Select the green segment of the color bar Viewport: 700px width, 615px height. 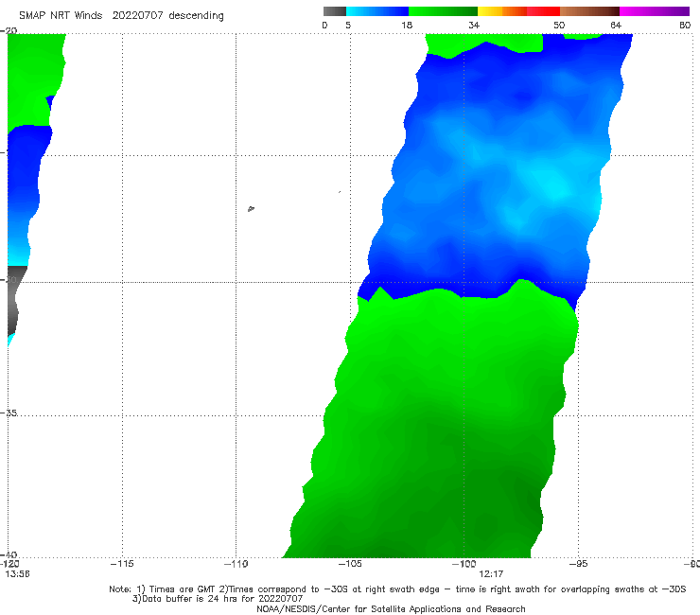(443, 11)
